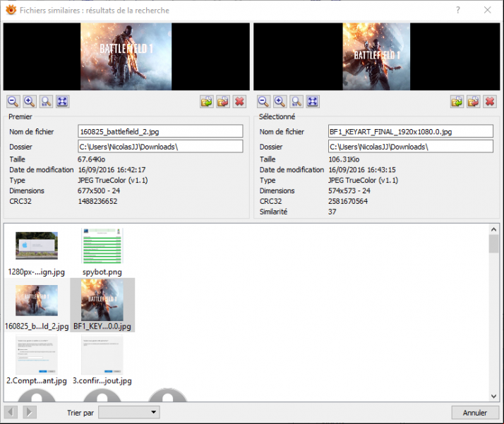Copy the Sélectionné file to a folder
This screenshot has width=504, height=424.
457,102
